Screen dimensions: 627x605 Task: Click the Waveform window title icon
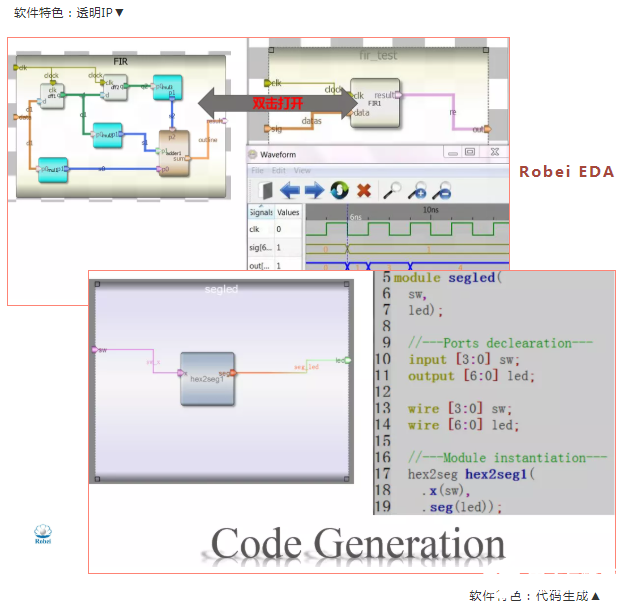point(253,154)
